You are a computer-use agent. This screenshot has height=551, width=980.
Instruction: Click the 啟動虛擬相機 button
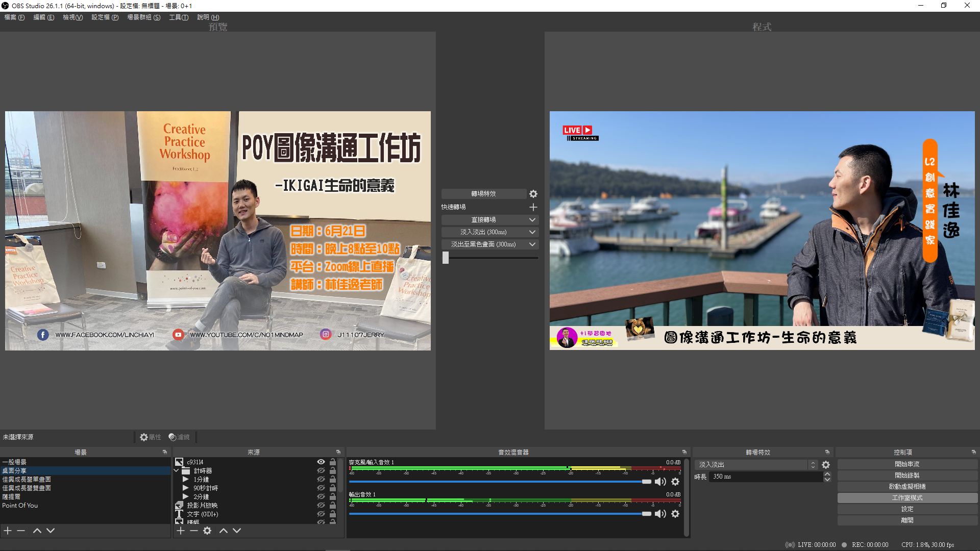click(907, 487)
